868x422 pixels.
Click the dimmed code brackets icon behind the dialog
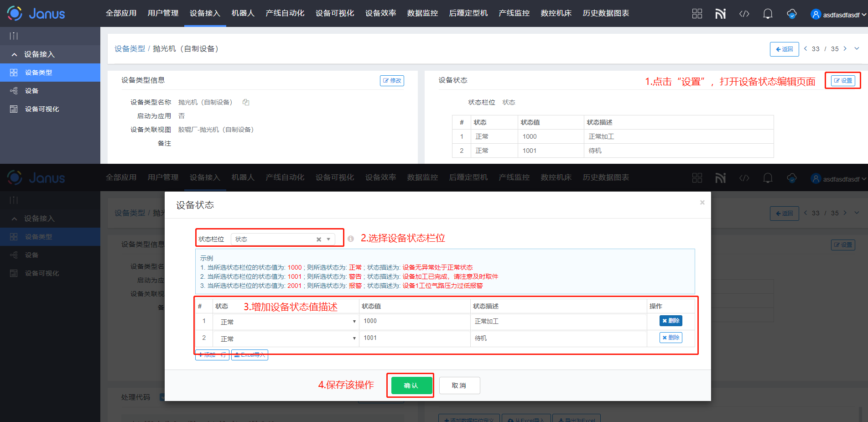(744, 178)
